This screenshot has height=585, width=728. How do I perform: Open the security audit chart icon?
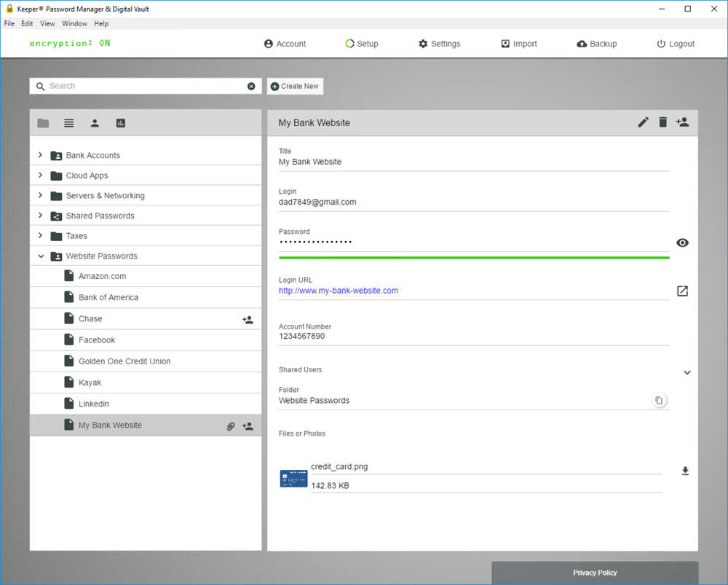121,123
